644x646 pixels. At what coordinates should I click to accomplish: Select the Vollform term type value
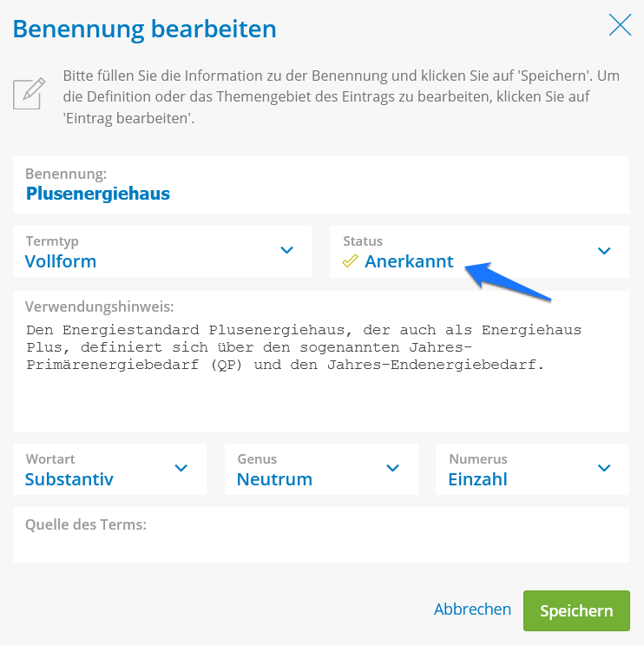61,261
